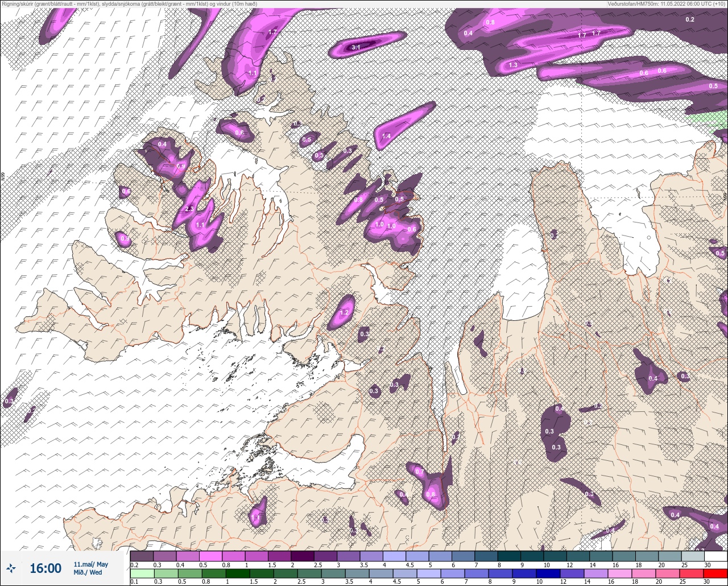
Task: Click the 1.3 precipitation value on map
Action: click(x=513, y=65)
